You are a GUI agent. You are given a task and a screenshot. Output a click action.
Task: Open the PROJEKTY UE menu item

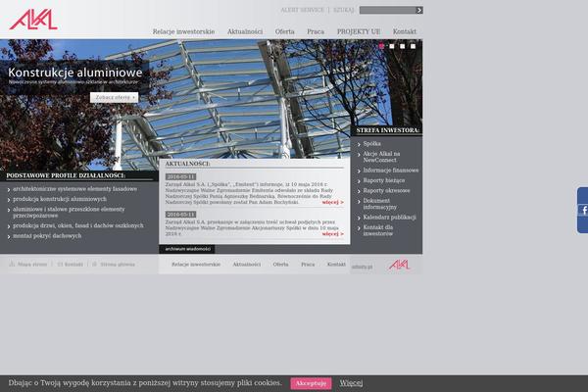tap(359, 31)
